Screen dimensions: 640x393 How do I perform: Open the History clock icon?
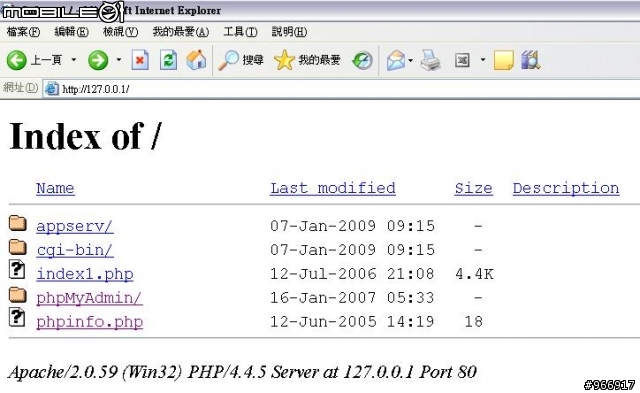tap(362, 60)
